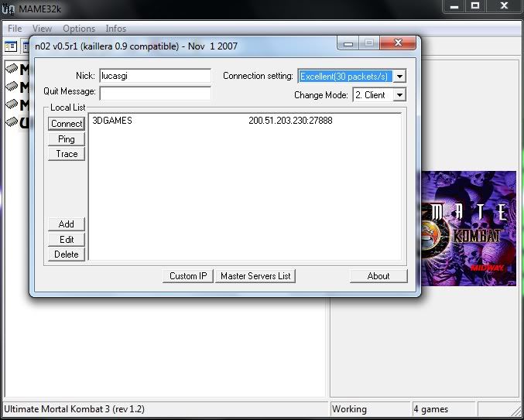Focus the Nick input field
The height and width of the screenshot is (420, 524).
point(155,76)
